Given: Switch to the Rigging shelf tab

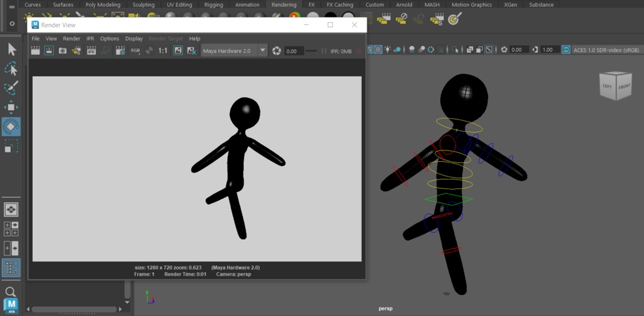Looking at the screenshot, I should click(x=214, y=4).
